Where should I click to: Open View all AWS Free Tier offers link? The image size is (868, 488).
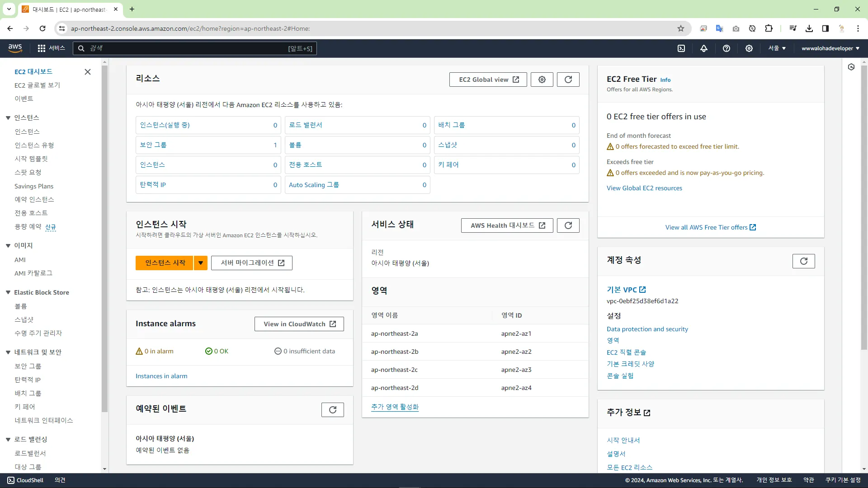710,227
